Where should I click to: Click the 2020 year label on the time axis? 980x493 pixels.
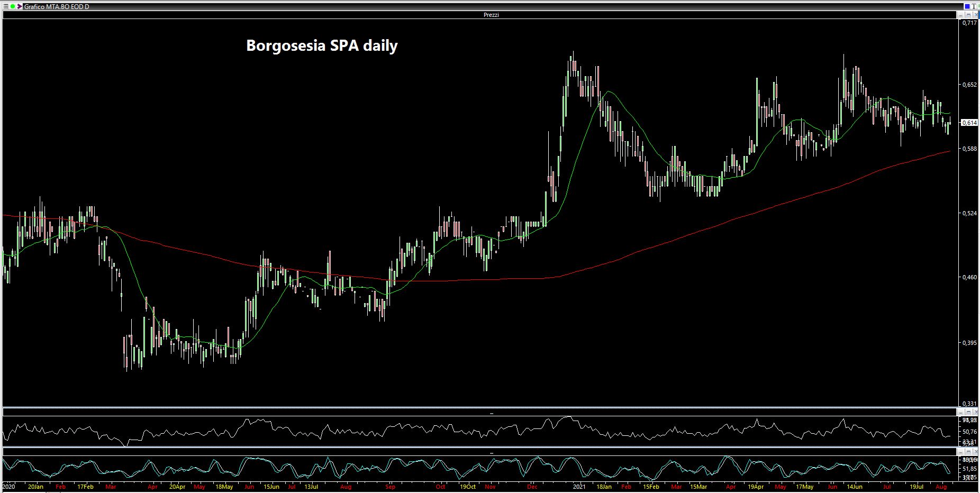[x=8, y=487]
